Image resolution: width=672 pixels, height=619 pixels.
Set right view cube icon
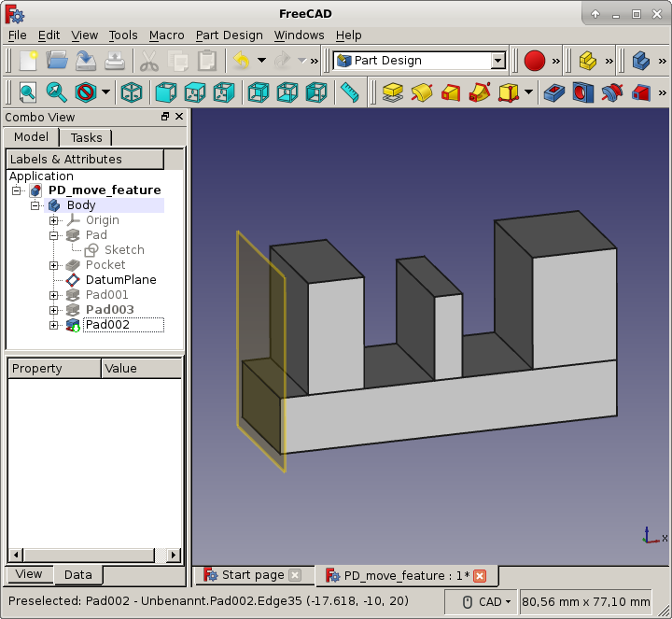coord(224,92)
